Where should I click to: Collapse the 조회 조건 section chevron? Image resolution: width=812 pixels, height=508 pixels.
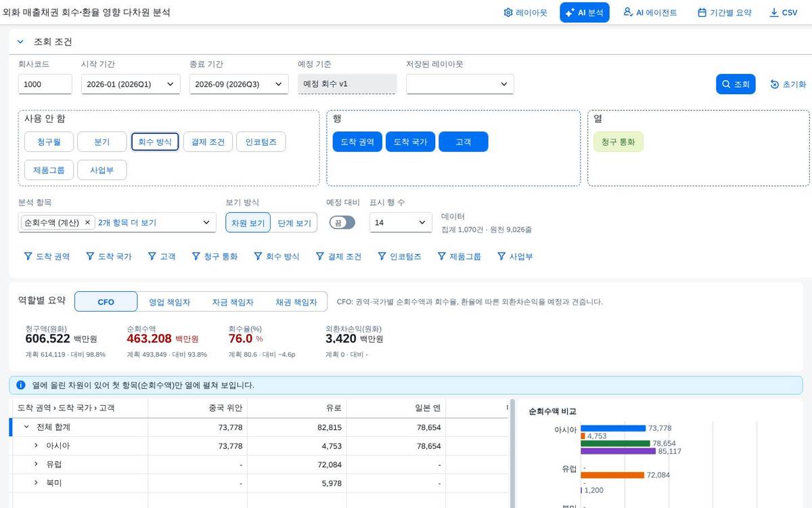[20, 41]
